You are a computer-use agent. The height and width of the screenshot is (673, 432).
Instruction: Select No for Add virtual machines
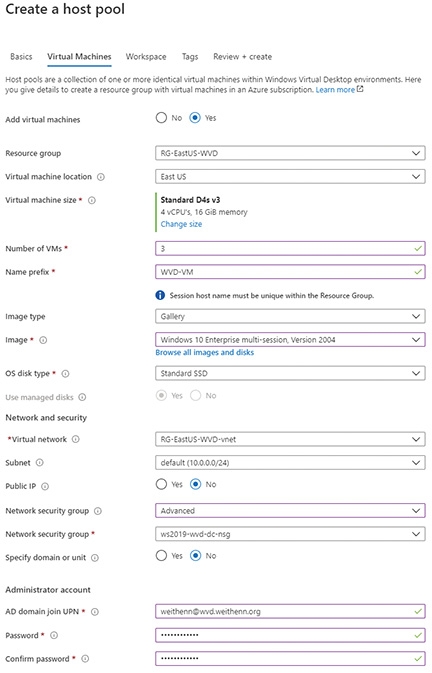[x=161, y=118]
